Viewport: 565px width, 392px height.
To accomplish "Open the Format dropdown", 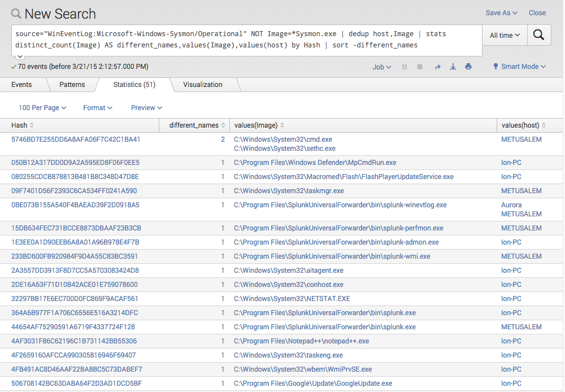I will 97,107.
